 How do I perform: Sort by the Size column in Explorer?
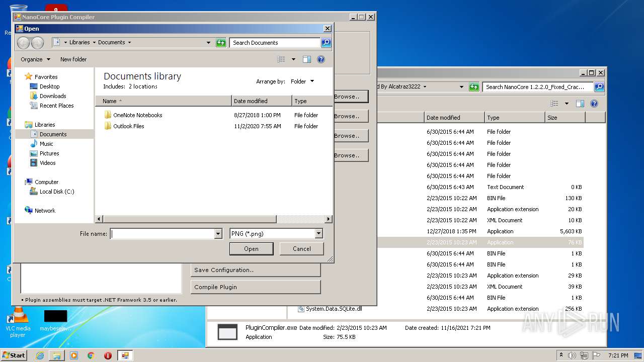565,118
